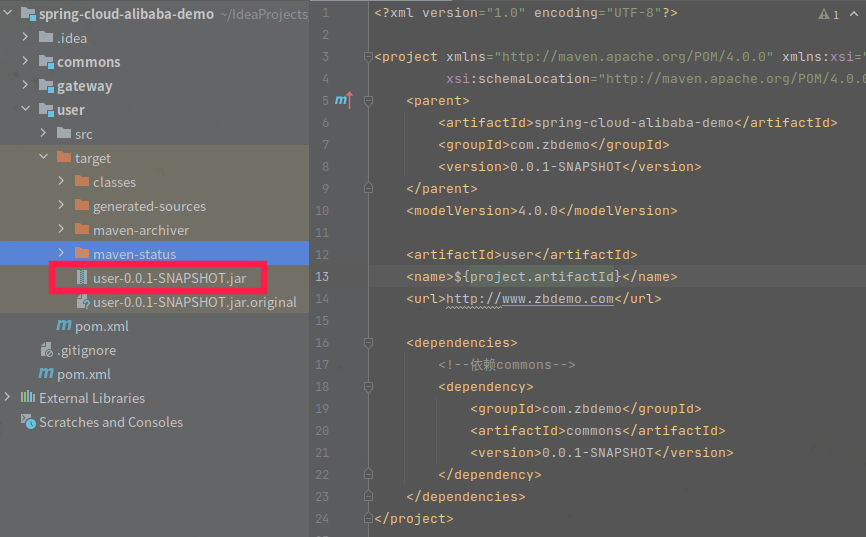Select the maven-status row
Viewport: 866px width, 537px height.
tap(155, 253)
